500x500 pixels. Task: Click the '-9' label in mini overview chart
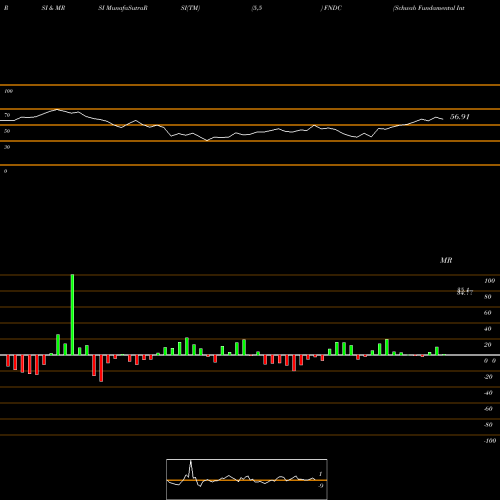321,486
